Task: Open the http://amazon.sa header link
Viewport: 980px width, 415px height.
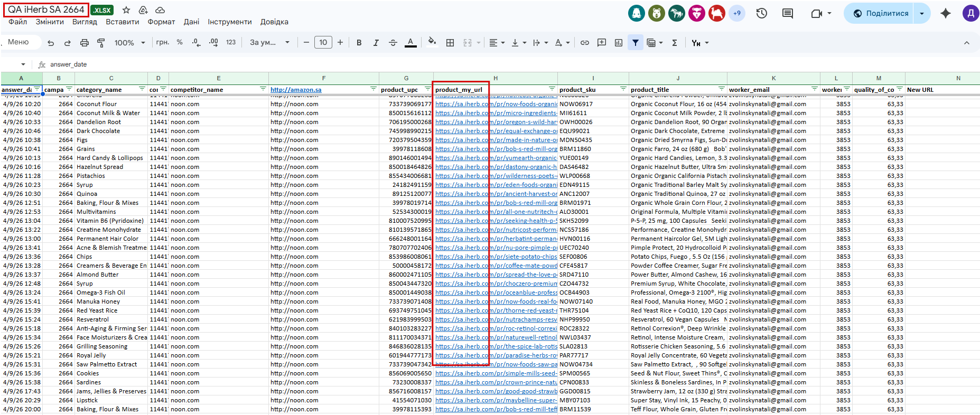Action: click(x=296, y=90)
